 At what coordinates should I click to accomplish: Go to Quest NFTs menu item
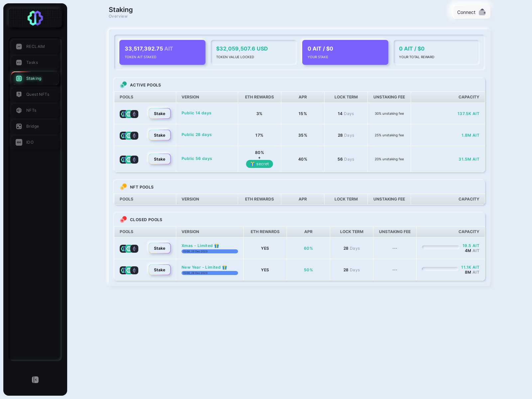click(x=35, y=94)
